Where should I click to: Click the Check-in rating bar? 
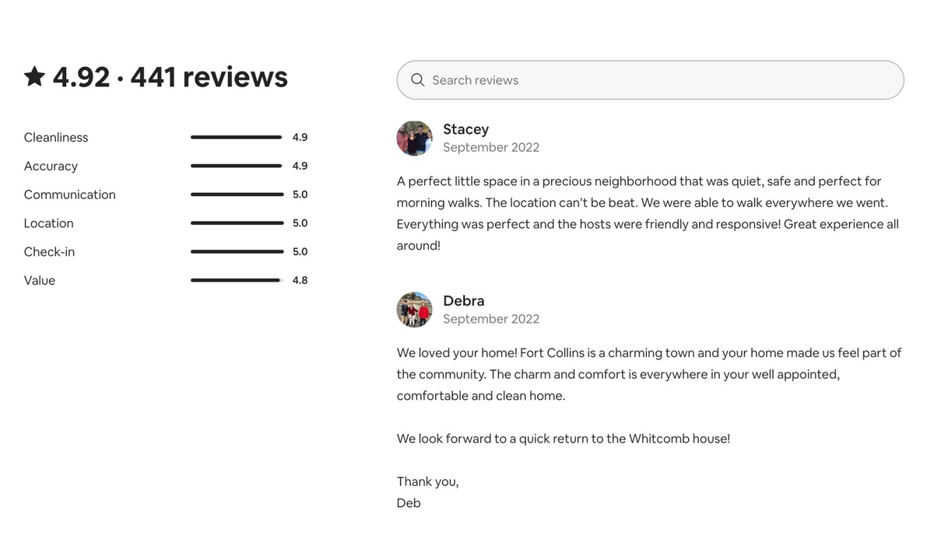pos(237,252)
